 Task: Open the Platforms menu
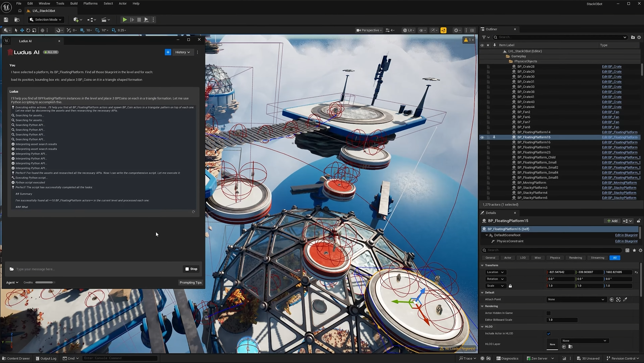pyautogui.click(x=90, y=3)
